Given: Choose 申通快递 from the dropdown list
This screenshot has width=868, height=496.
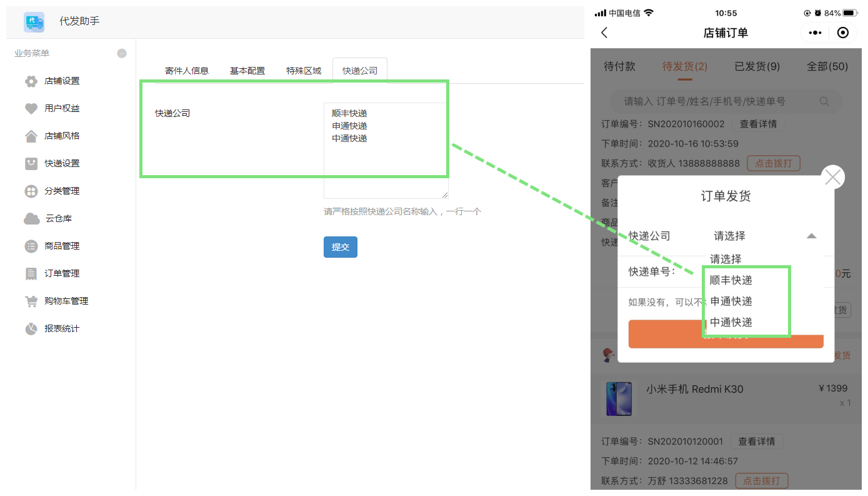Looking at the screenshot, I should tap(731, 301).
